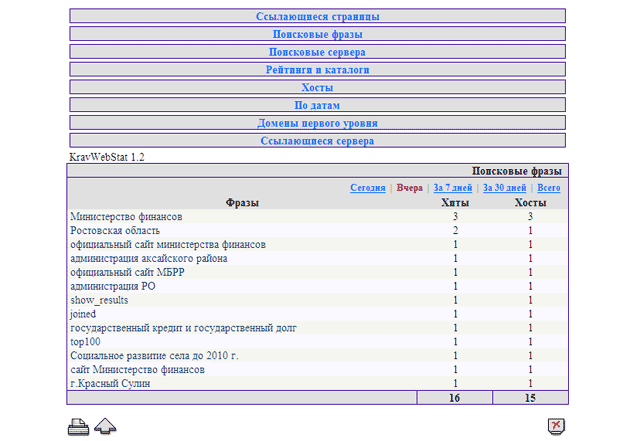Screen dimensions: 640x441
Task: Click total hosts value 15
Action: [x=530, y=398]
